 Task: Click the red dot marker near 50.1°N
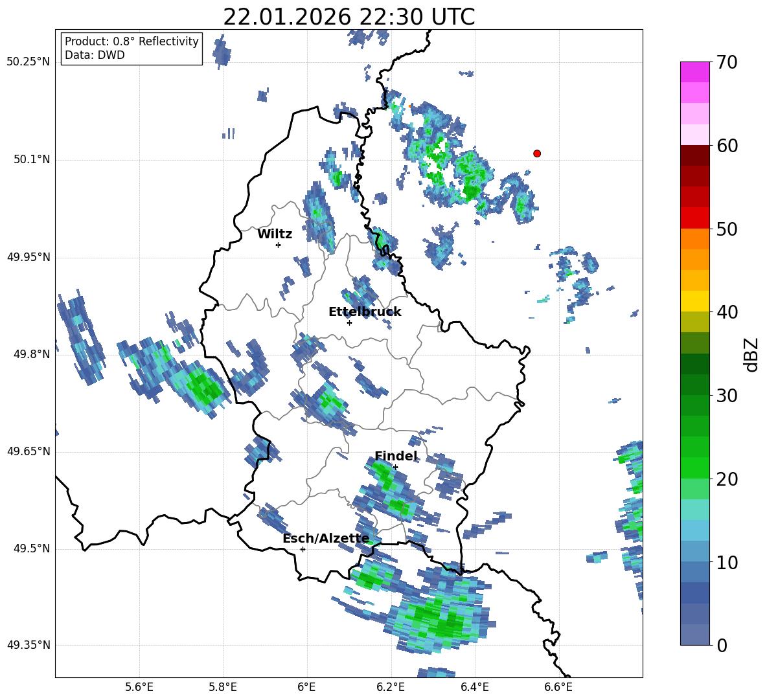[x=536, y=153]
